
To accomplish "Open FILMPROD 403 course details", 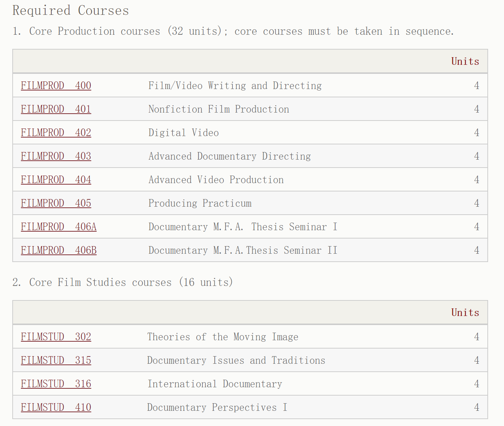I will pyautogui.click(x=56, y=156).
